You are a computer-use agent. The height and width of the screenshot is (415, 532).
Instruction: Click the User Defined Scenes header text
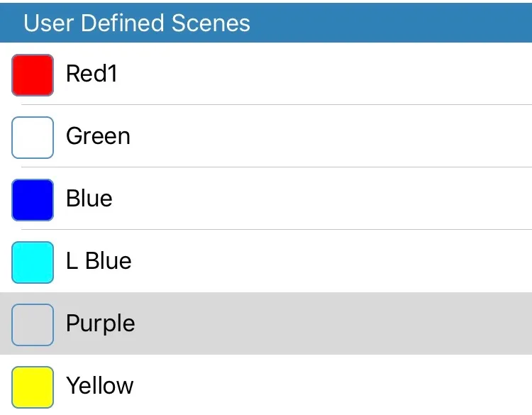[137, 23]
